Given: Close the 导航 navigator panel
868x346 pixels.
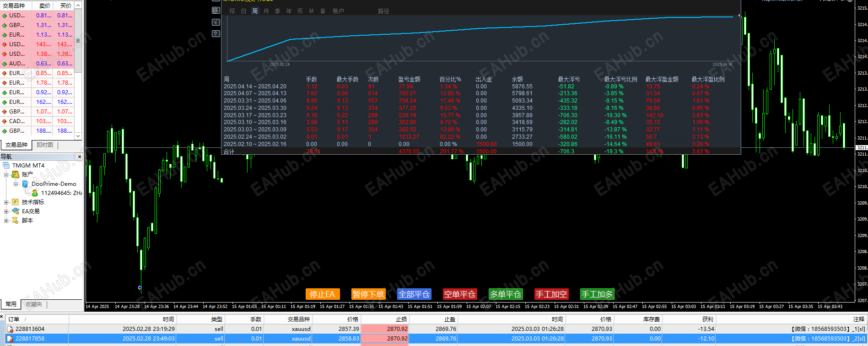Looking at the screenshot, I should [80, 157].
